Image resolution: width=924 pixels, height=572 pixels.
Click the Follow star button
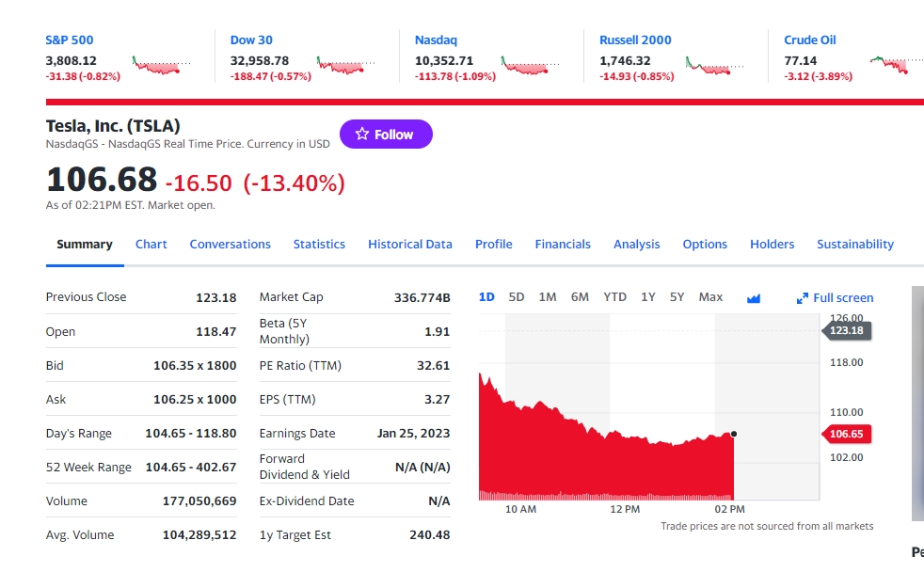[386, 135]
